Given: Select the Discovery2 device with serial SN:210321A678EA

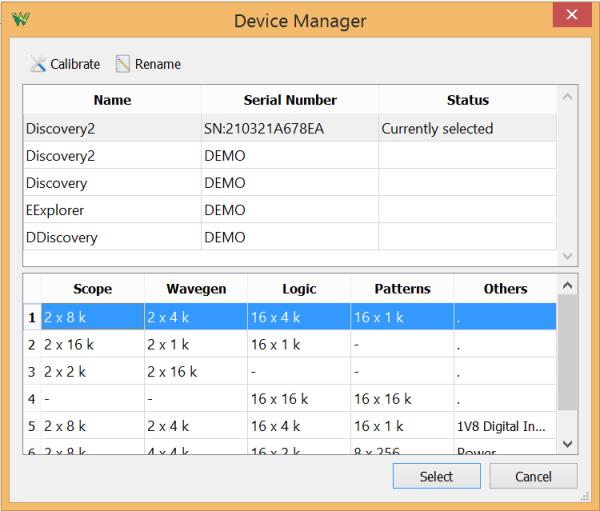Looking at the screenshot, I should point(112,129).
